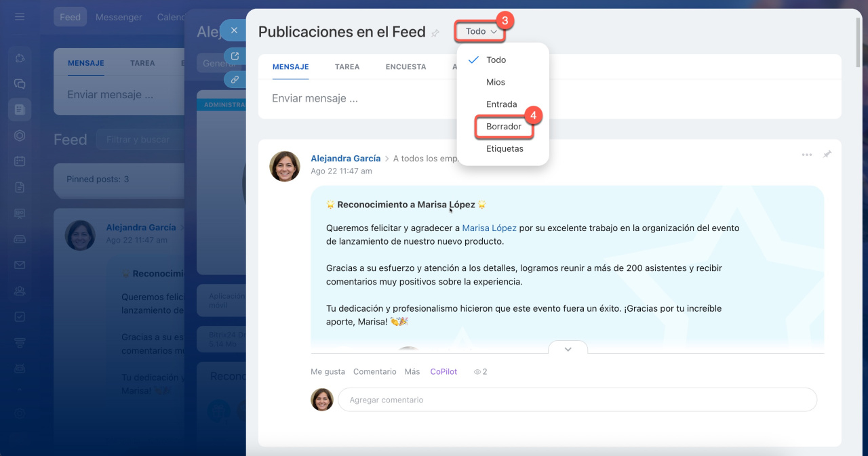Toggle pin next to Publicaciones en el Feed title
This screenshot has width=868, height=456.
(435, 33)
